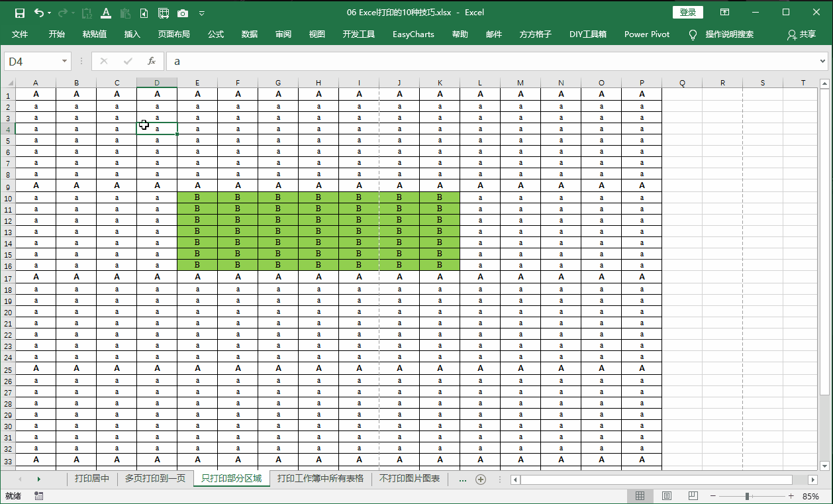Open the 视图 ribbon tab
The height and width of the screenshot is (504, 833).
[x=317, y=34]
